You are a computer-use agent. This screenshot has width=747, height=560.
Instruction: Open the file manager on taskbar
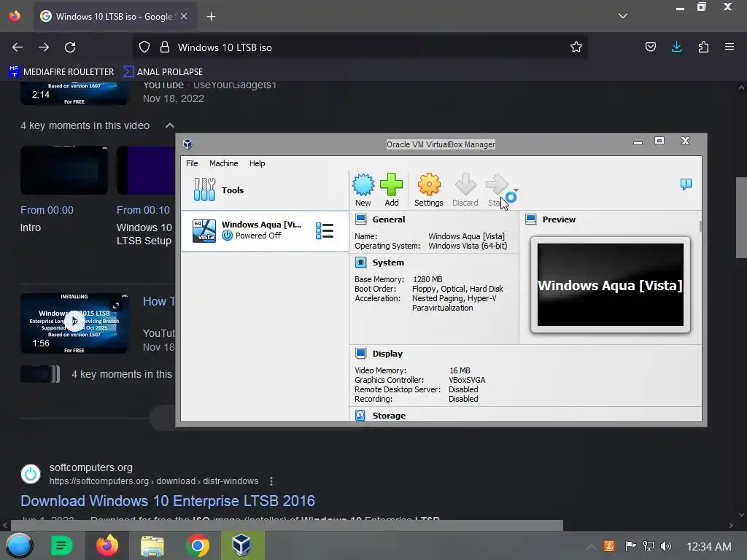point(152,545)
